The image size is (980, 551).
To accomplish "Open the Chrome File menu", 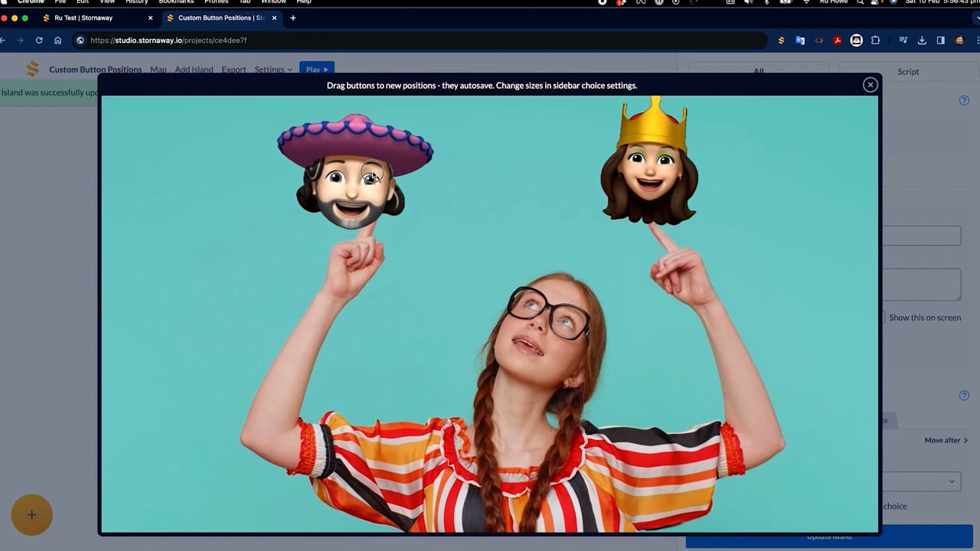I will tap(60, 2).
